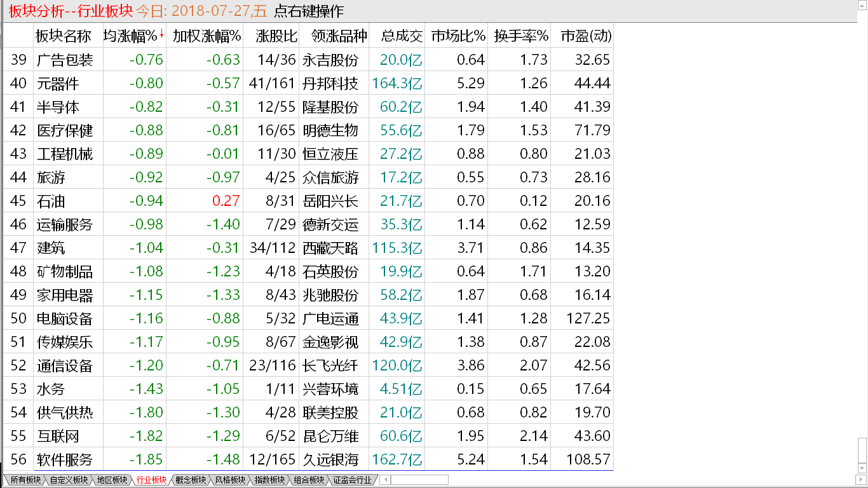The width and height of the screenshot is (868, 488).
Task: Click the 电脑设备 sector name
Action: click(x=65, y=318)
